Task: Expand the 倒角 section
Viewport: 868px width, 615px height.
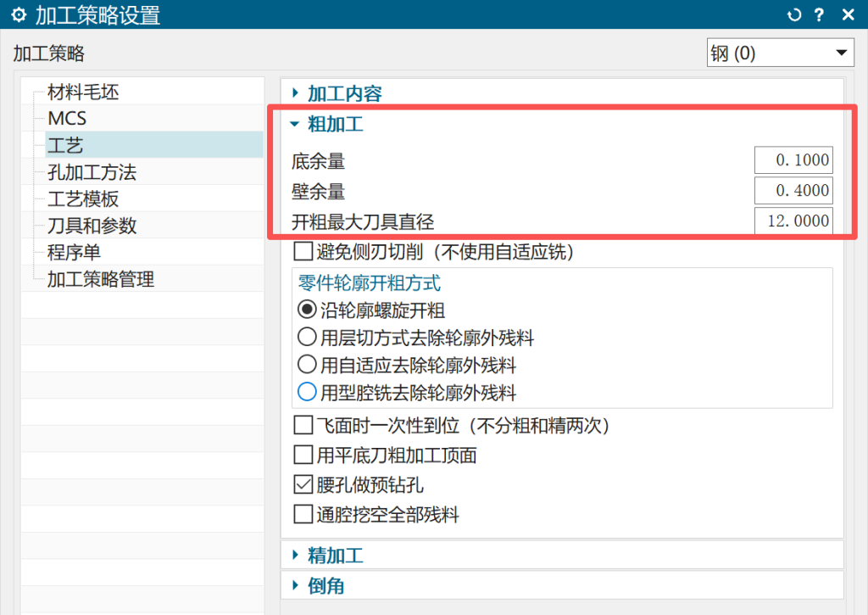Action: pos(325,585)
